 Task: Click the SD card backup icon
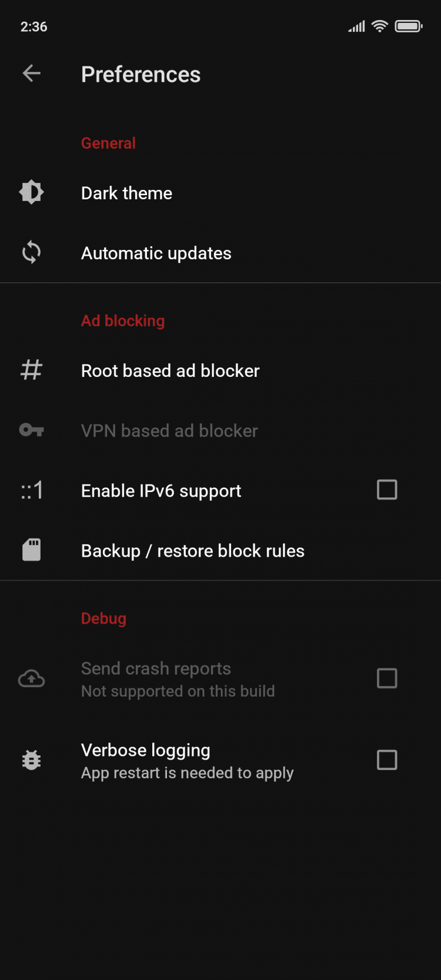click(x=32, y=550)
